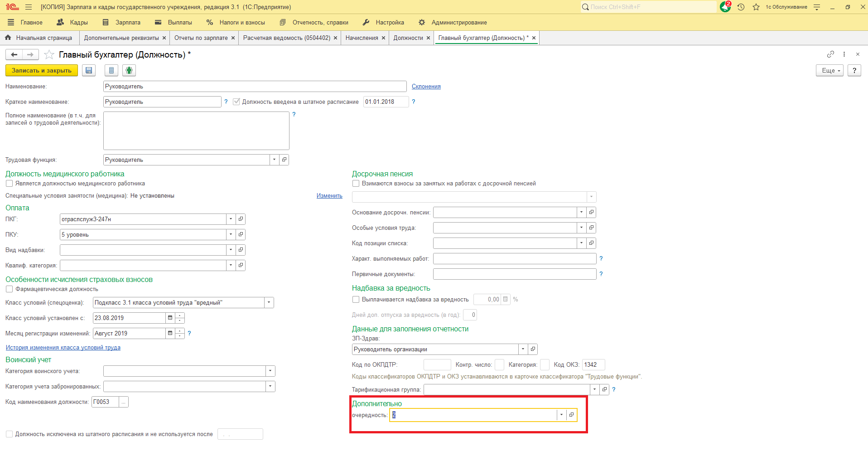Viewport: 868px width, 466px height.
Task: Open the Администрирование menu
Action: pos(453,22)
